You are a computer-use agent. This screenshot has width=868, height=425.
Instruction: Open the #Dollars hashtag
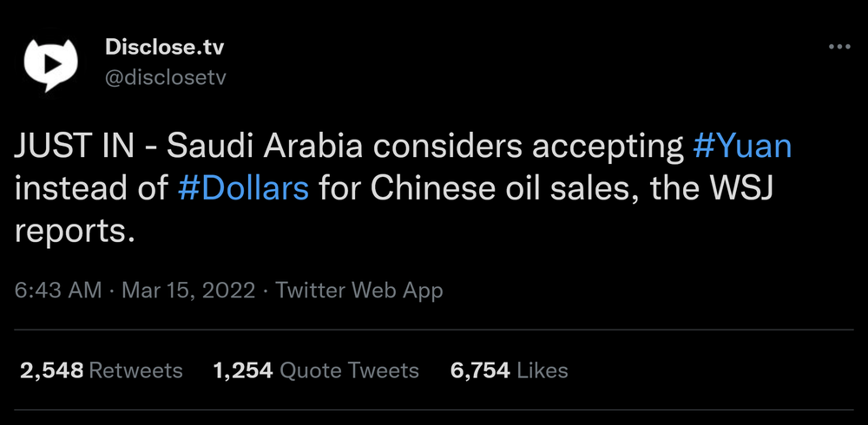point(243,188)
